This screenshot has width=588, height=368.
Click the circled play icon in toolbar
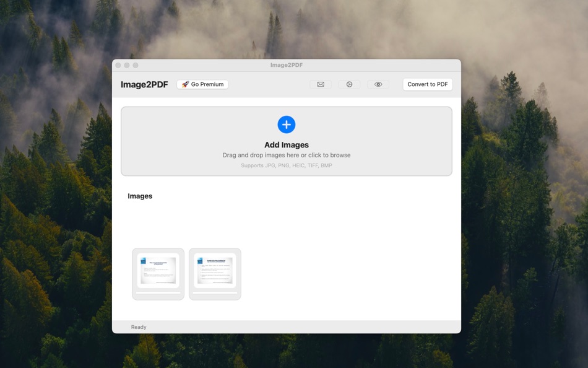point(349,84)
